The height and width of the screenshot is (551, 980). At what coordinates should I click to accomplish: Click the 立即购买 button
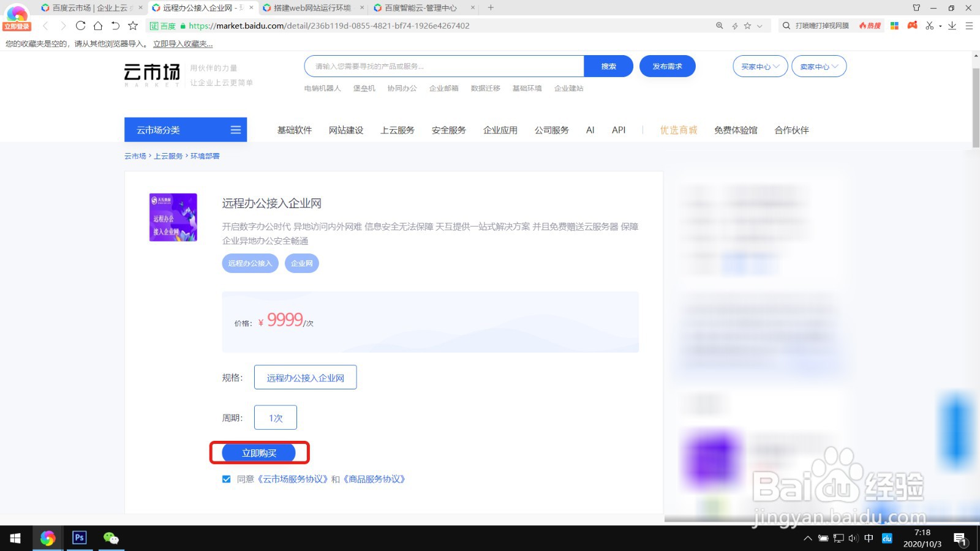tap(259, 453)
